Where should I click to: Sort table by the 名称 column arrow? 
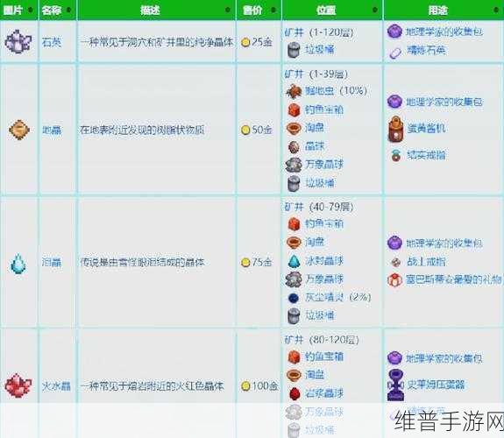tap(68, 10)
